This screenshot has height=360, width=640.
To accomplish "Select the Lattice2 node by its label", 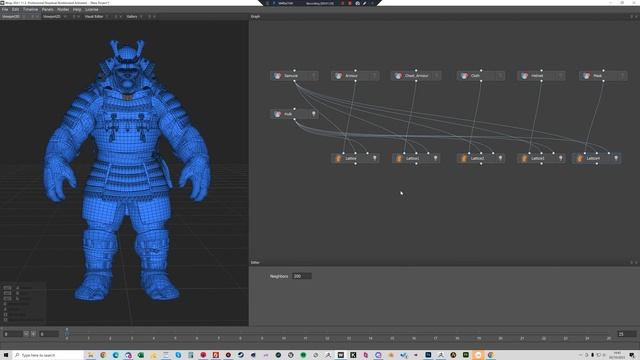I will (x=477, y=158).
